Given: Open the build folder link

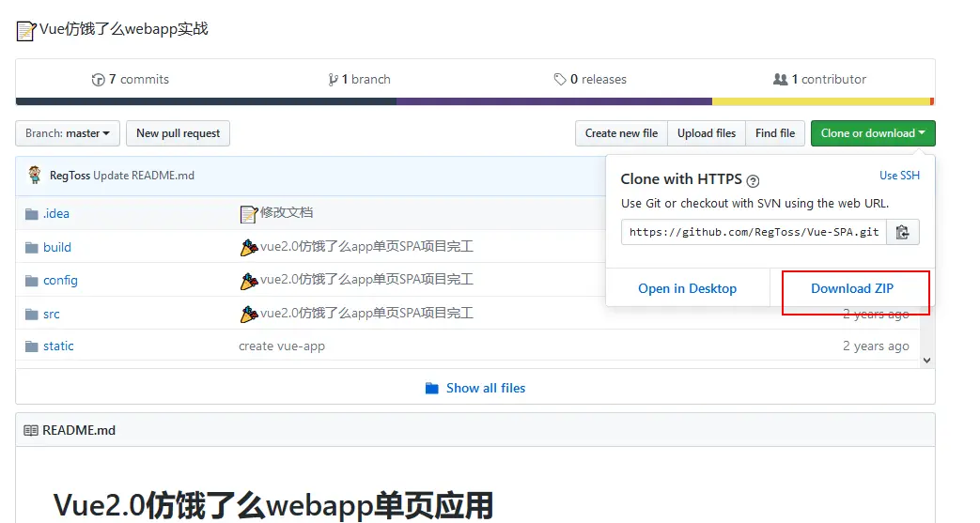Looking at the screenshot, I should coord(57,248).
